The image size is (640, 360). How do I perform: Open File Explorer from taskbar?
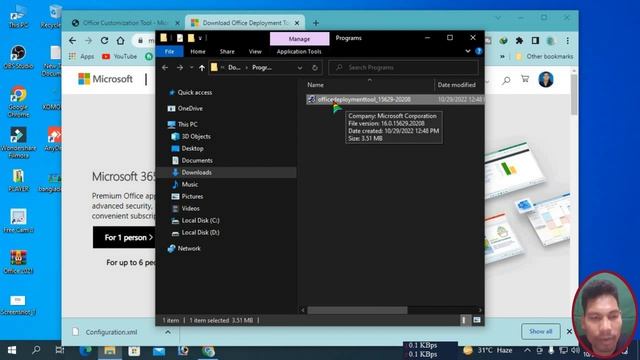(x=110, y=351)
